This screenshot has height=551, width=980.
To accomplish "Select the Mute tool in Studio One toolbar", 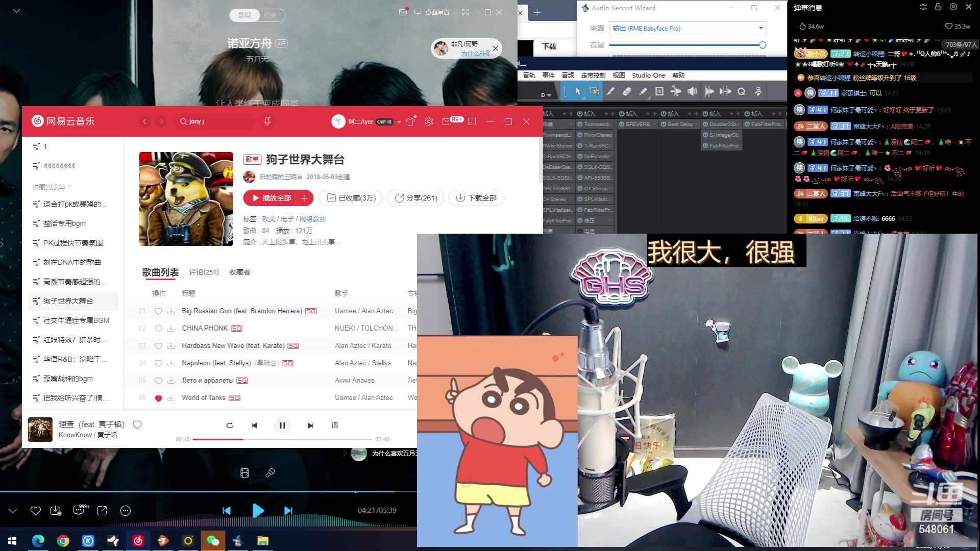I will (659, 91).
